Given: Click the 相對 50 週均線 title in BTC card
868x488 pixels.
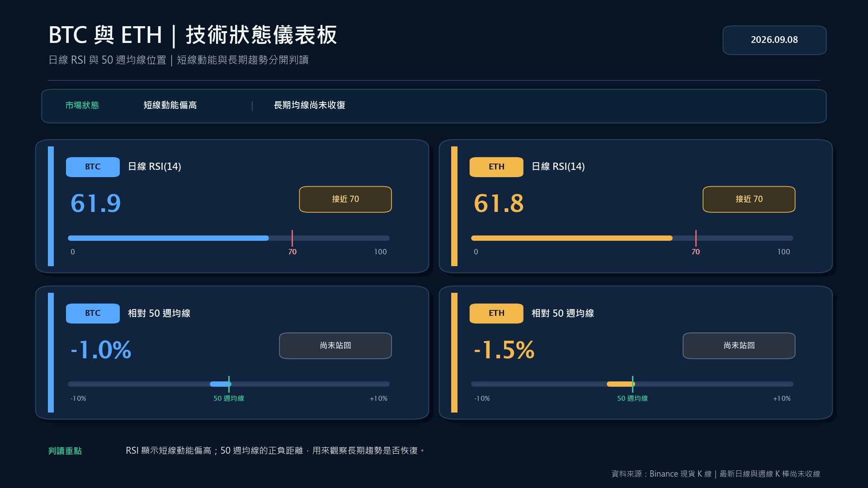Looking at the screenshot, I should (159, 313).
